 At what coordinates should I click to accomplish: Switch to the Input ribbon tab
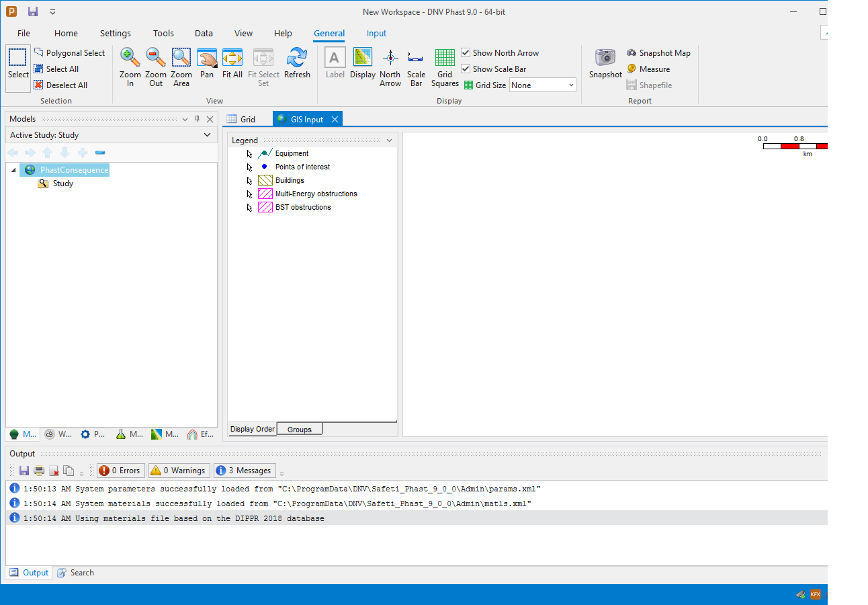[x=376, y=33]
